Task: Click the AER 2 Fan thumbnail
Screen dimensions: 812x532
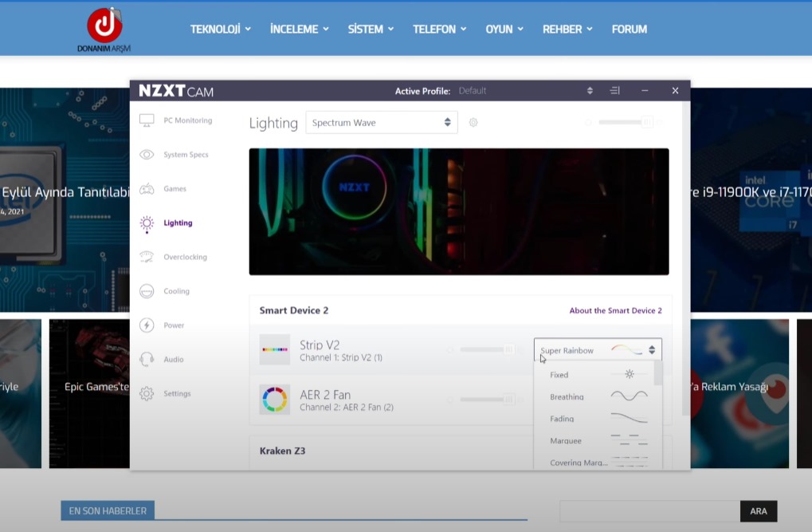Action: click(274, 400)
